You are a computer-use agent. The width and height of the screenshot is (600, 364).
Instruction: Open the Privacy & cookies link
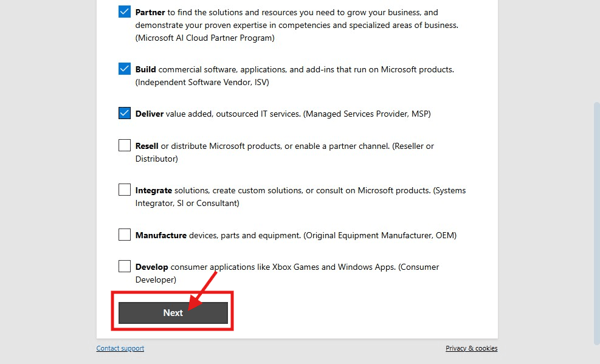(x=471, y=348)
